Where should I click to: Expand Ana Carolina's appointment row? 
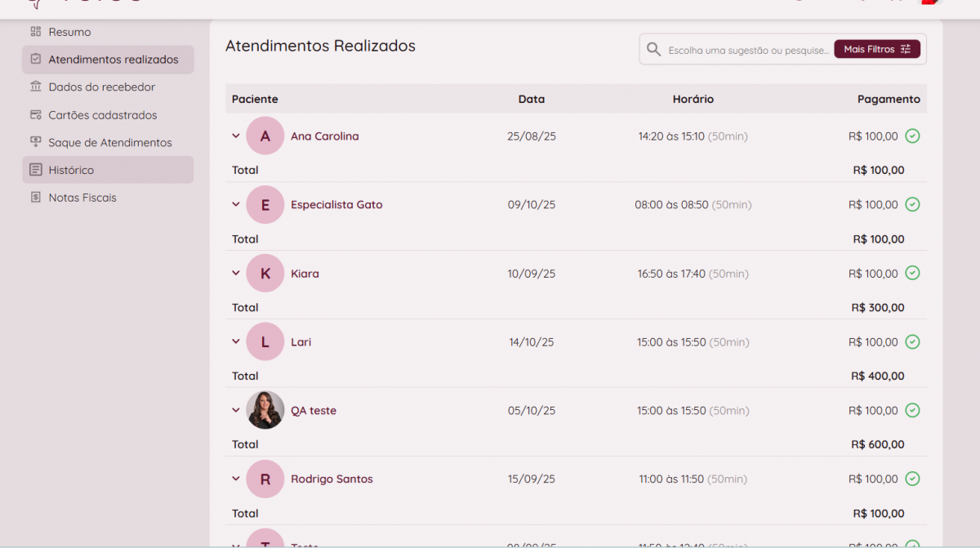click(x=236, y=136)
